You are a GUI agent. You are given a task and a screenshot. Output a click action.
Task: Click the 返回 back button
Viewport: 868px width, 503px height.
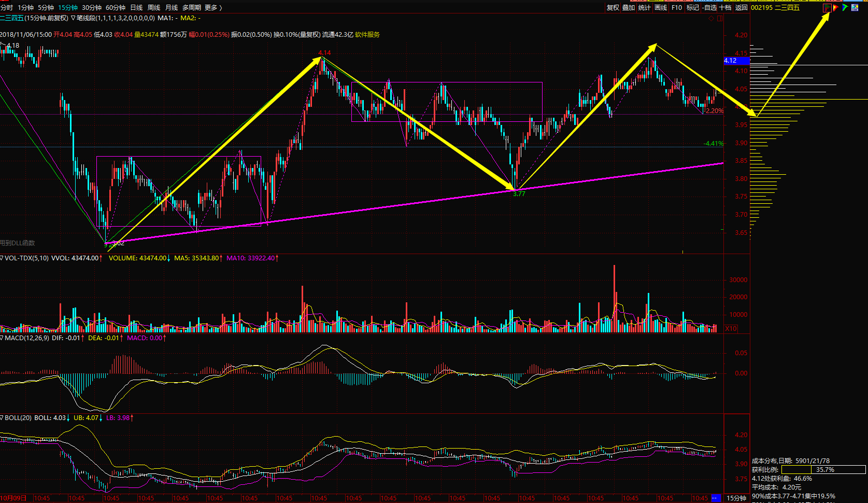pos(742,8)
